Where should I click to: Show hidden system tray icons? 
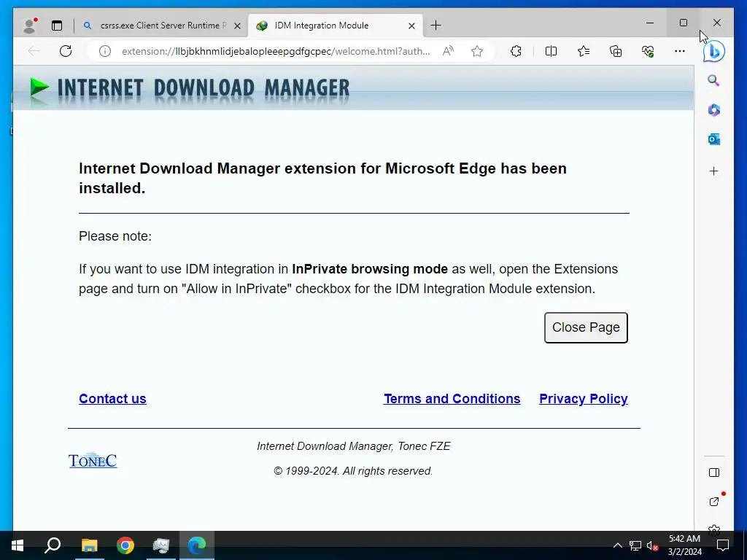617,545
